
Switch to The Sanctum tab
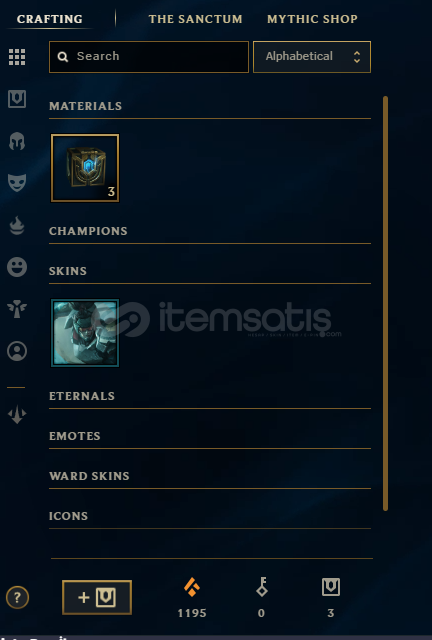(x=195, y=19)
